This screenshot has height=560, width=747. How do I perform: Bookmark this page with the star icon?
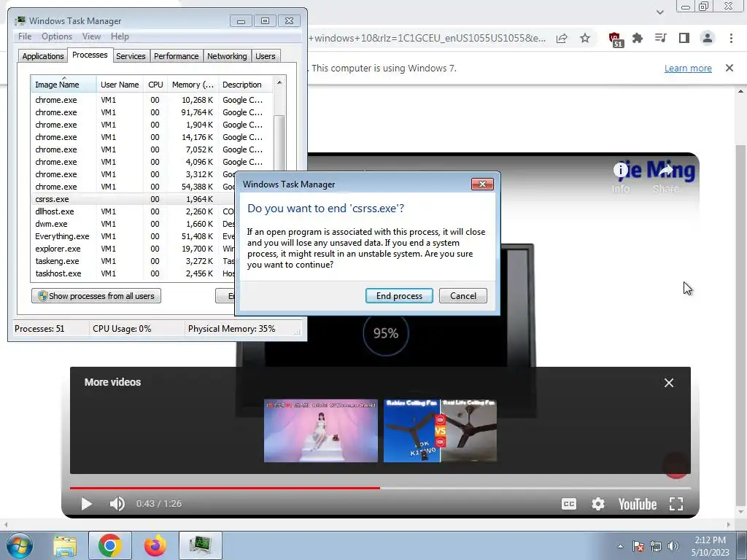[585, 38]
